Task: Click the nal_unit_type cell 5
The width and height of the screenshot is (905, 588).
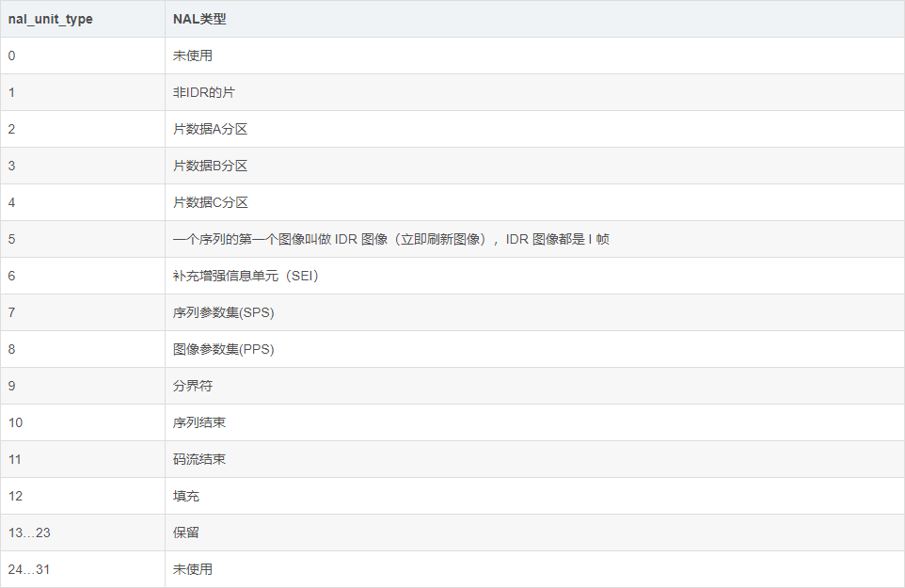Action: (83, 239)
